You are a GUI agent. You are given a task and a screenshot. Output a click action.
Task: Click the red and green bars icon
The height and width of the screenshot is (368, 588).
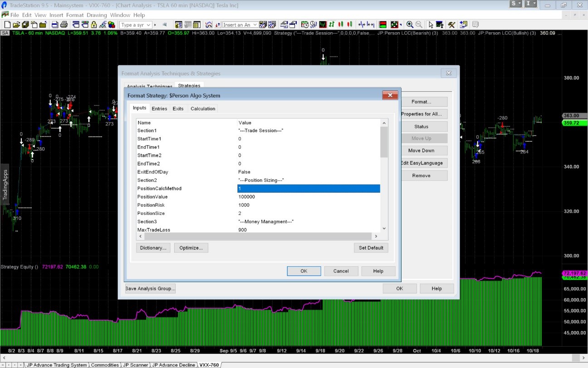pyautogui.click(x=383, y=25)
